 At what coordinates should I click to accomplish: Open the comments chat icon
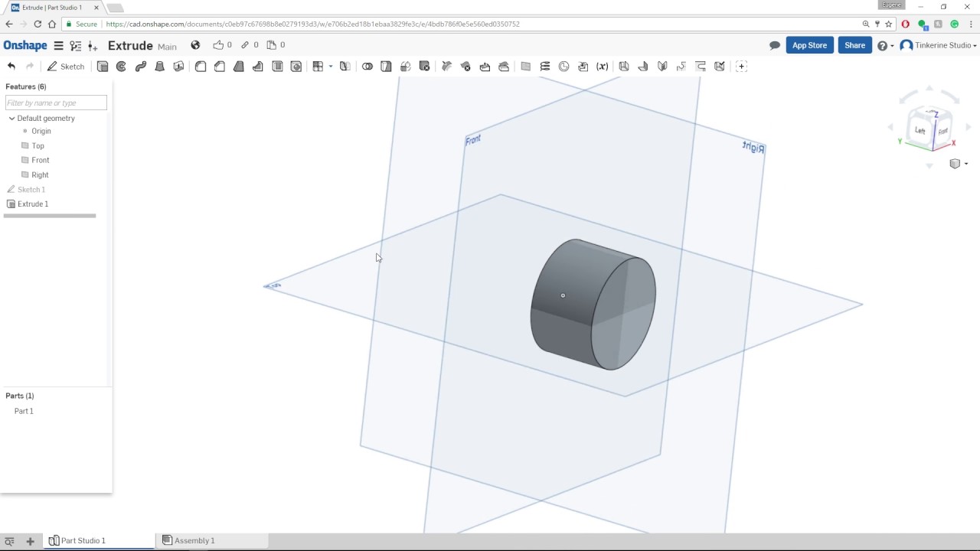pyautogui.click(x=775, y=46)
